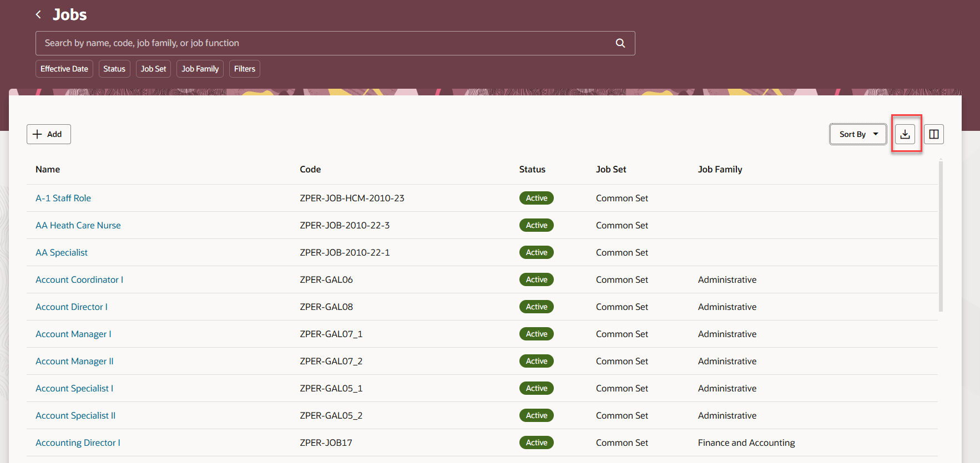Image resolution: width=980 pixels, height=463 pixels.
Task: Open the column chooser icon
Action: point(934,134)
